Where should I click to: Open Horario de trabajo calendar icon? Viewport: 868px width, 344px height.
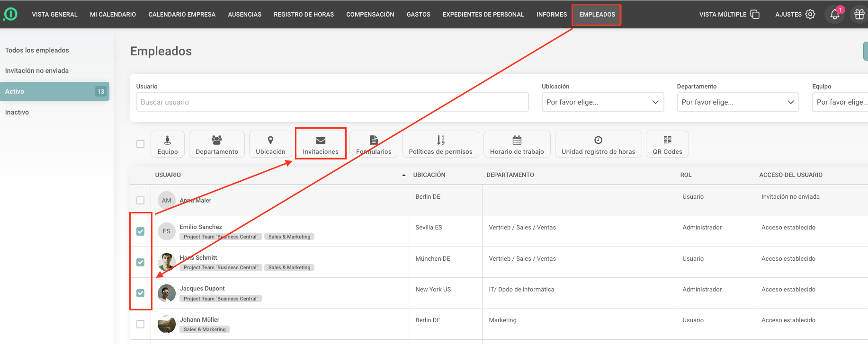(517, 140)
